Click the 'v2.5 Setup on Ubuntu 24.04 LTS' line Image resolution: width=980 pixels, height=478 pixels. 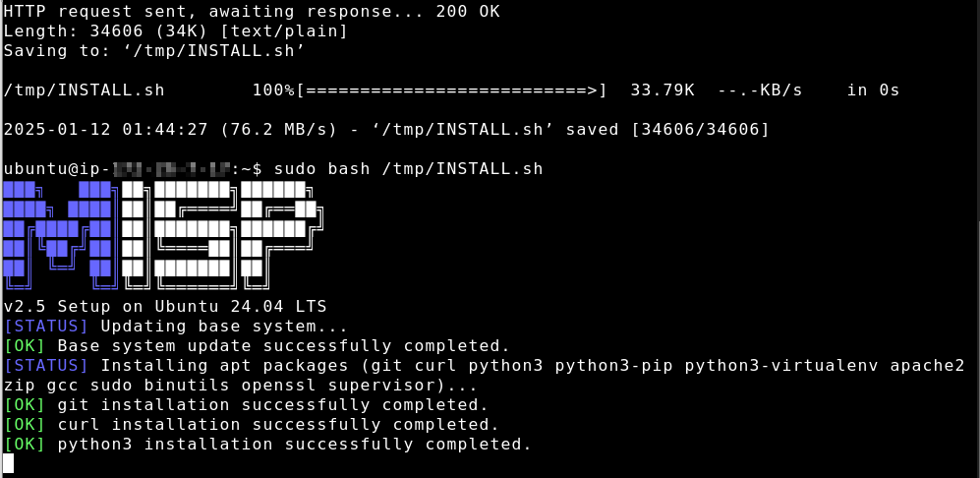point(164,307)
